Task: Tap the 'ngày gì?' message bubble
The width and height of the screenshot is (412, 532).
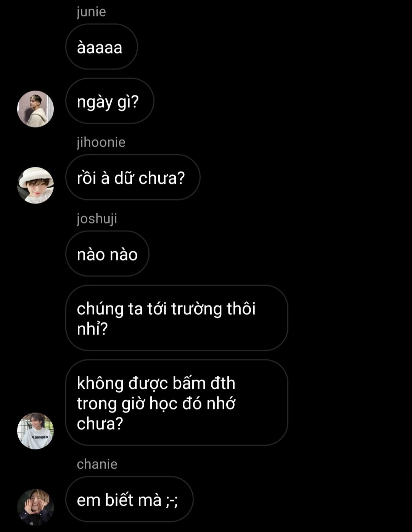Action: (x=110, y=101)
